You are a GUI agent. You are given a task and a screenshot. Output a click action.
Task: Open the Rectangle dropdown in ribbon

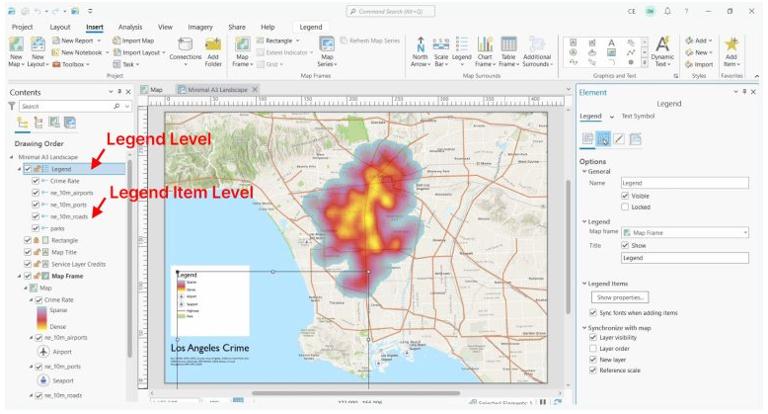(x=297, y=41)
